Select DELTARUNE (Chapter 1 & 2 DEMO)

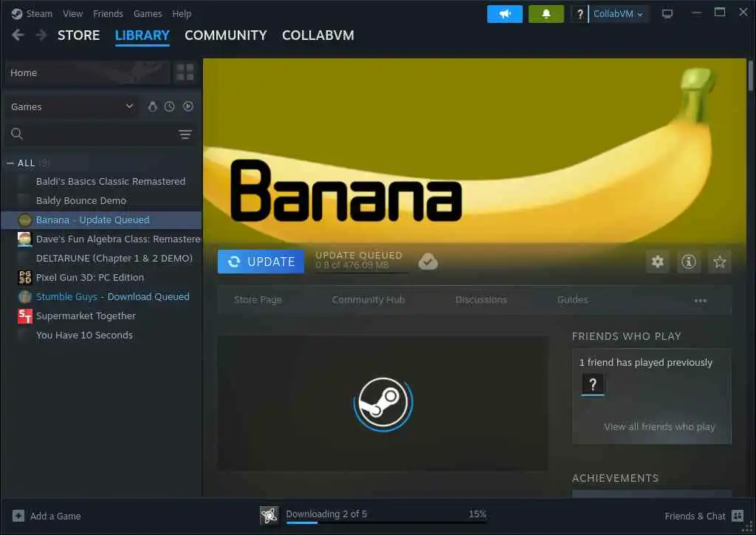point(114,258)
